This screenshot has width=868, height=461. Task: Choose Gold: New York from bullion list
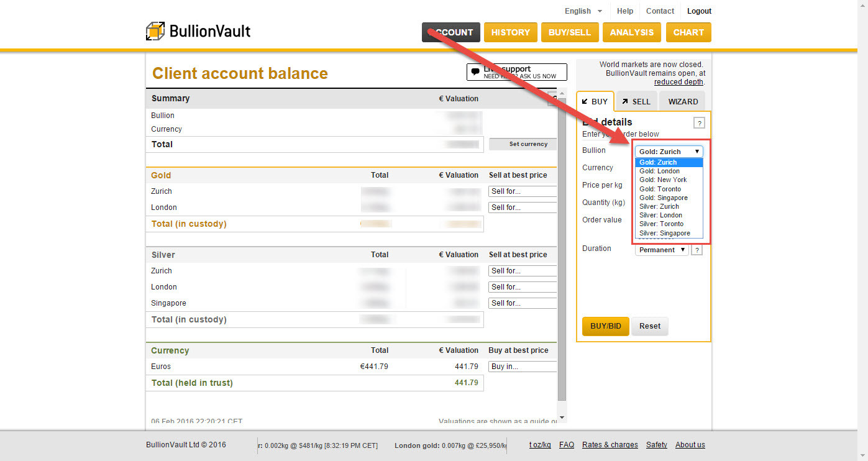[x=663, y=180]
